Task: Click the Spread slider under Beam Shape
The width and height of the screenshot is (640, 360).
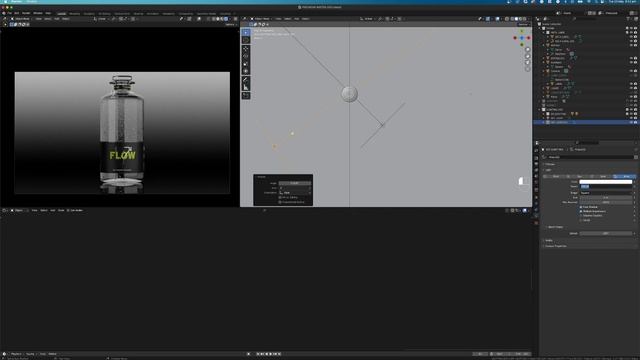Action: (606, 233)
